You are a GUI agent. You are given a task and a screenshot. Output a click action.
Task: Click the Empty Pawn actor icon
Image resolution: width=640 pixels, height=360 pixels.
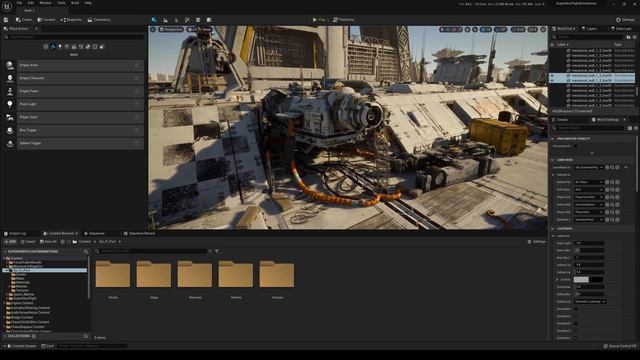tap(10, 91)
